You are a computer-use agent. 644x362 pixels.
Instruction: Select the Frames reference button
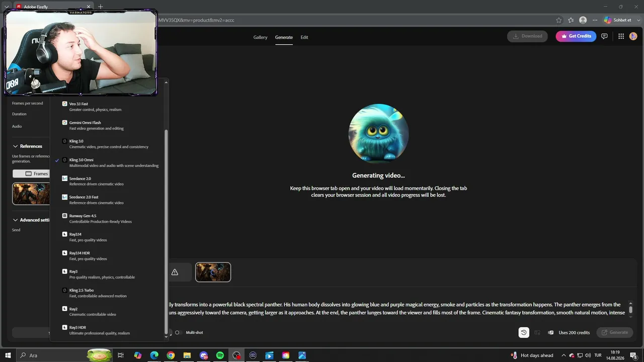tap(32, 173)
